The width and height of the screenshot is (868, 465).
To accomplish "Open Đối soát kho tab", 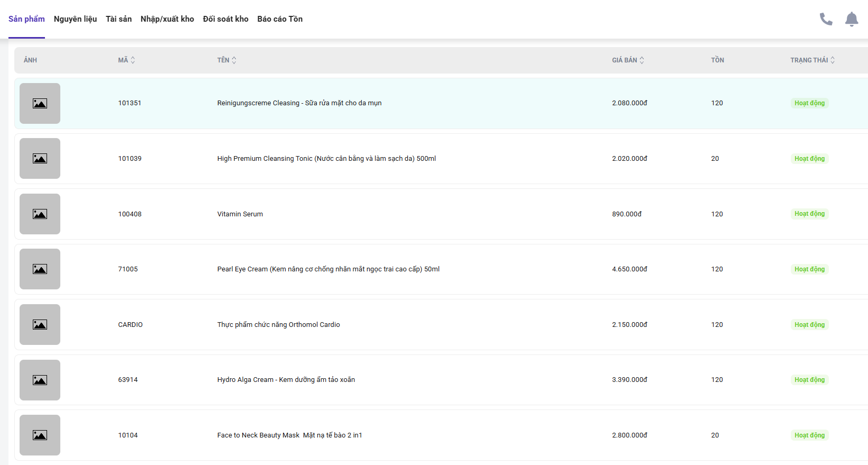I will 226,19.
